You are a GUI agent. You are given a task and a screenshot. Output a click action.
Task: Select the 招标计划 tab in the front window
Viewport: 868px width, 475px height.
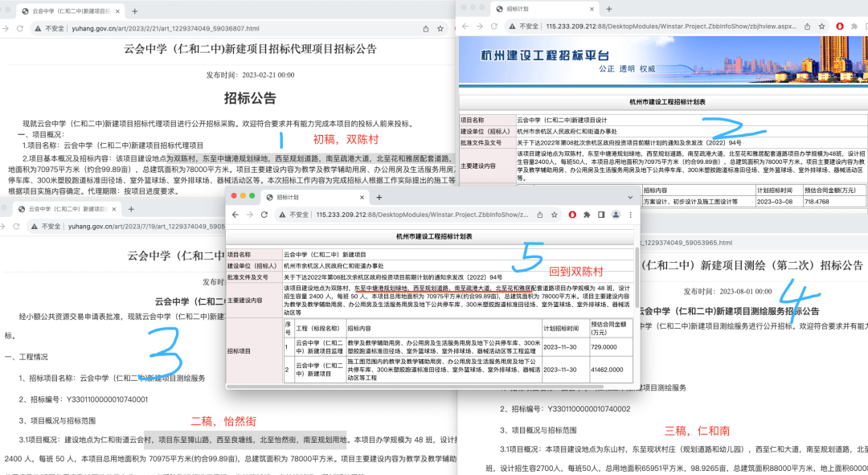pyautogui.click(x=316, y=197)
